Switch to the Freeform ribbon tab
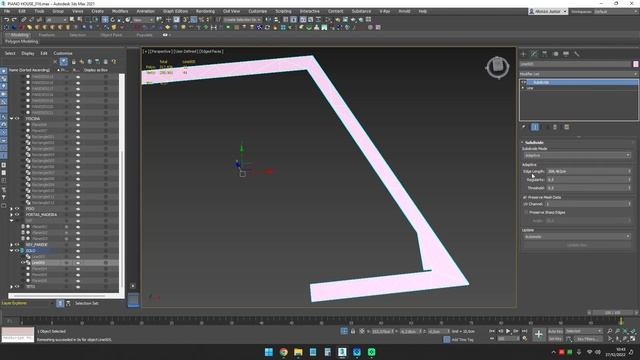 47,35
